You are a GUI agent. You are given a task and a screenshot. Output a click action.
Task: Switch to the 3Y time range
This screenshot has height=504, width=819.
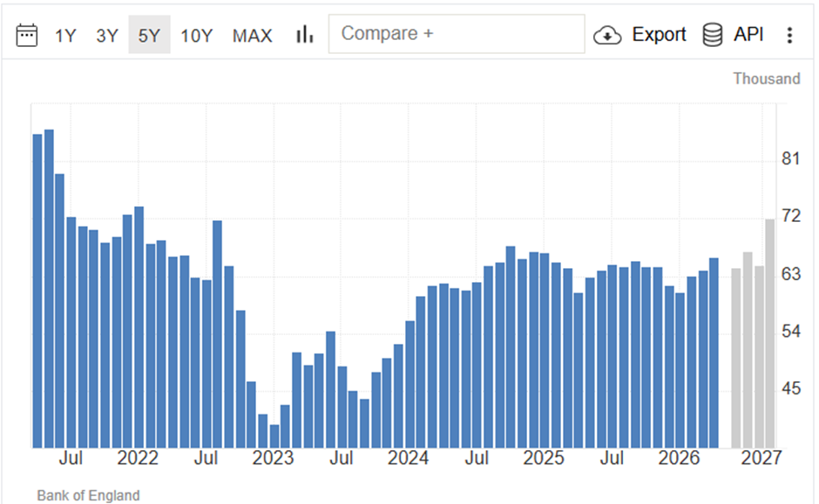(107, 36)
